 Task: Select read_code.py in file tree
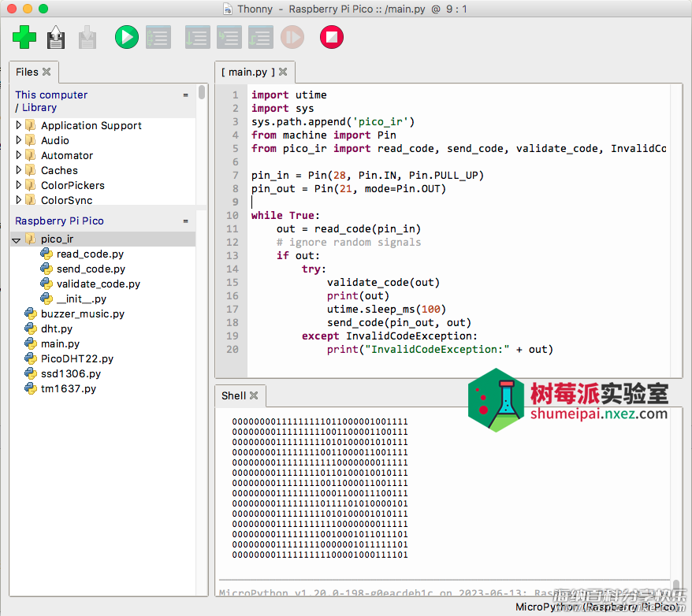(90, 254)
